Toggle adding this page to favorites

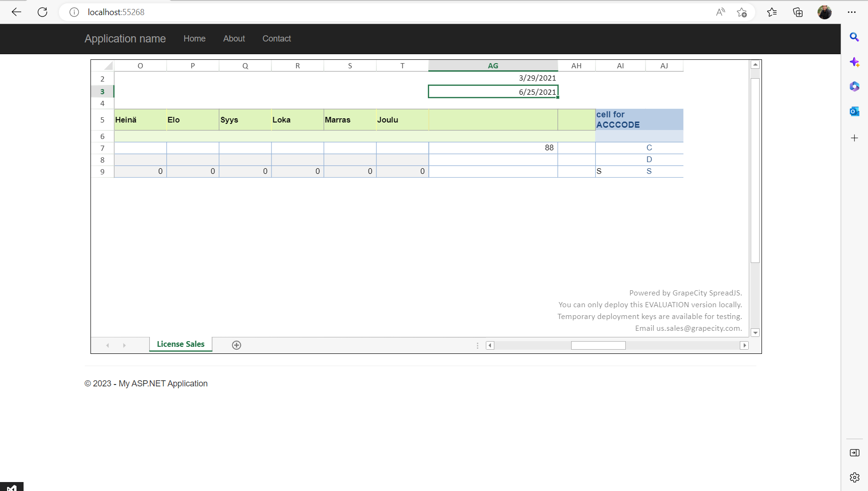pyautogui.click(x=742, y=12)
